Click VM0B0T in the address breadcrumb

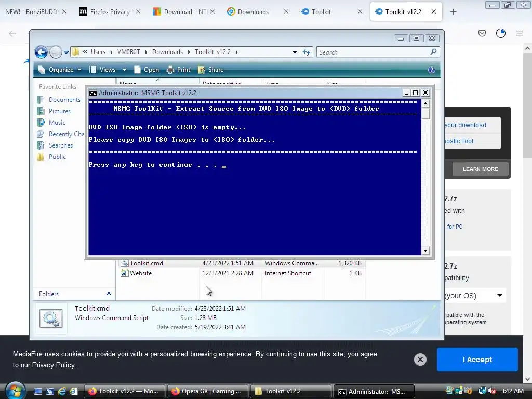[129, 52]
